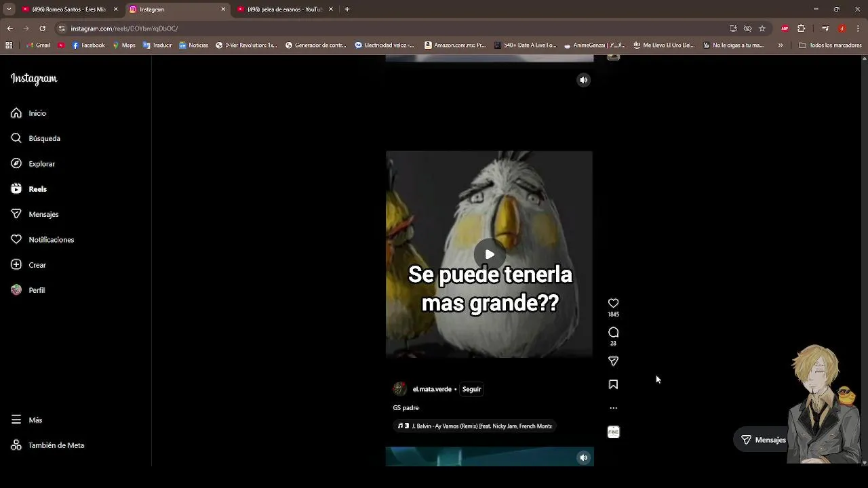Open reel more options three dots
868x488 pixels.
click(x=613, y=408)
